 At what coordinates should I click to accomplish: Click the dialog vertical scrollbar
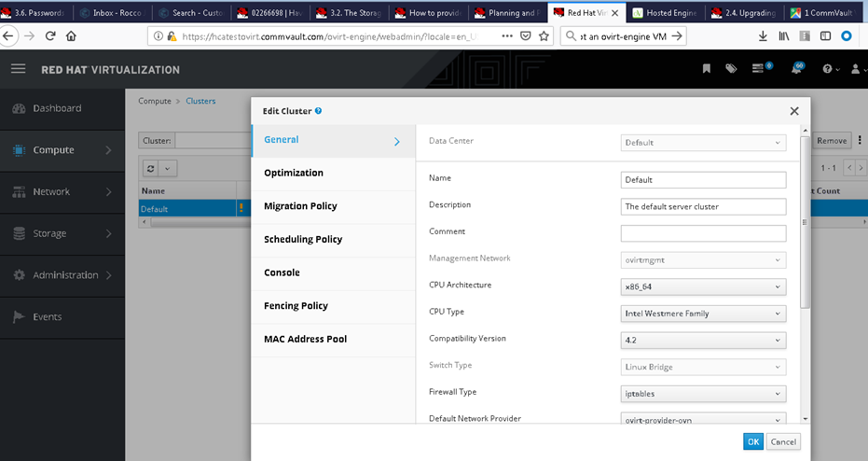pyautogui.click(x=805, y=222)
